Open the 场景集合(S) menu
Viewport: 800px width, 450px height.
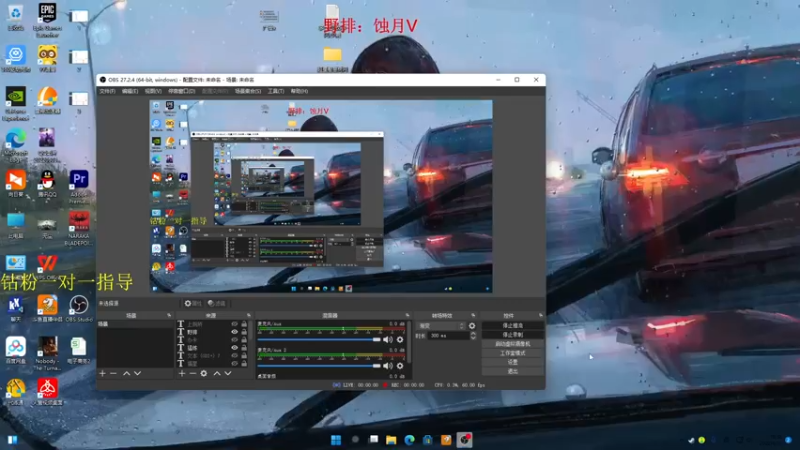pyautogui.click(x=248, y=91)
